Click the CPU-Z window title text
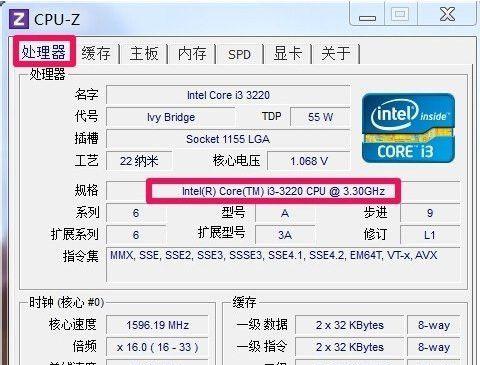This screenshot has height=365, width=480. 57,19
